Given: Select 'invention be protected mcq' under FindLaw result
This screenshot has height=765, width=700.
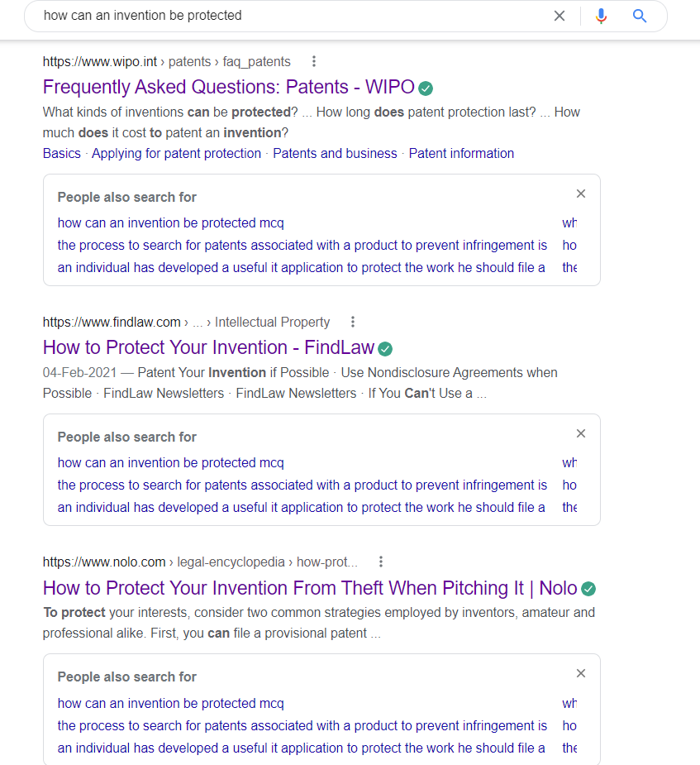Looking at the screenshot, I should tap(170, 463).
